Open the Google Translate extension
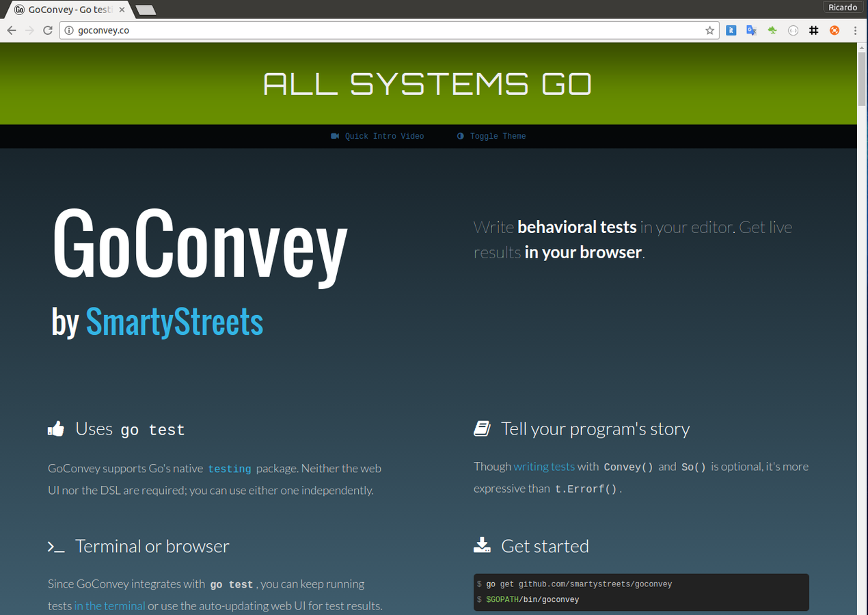 [x=751, y=30]
